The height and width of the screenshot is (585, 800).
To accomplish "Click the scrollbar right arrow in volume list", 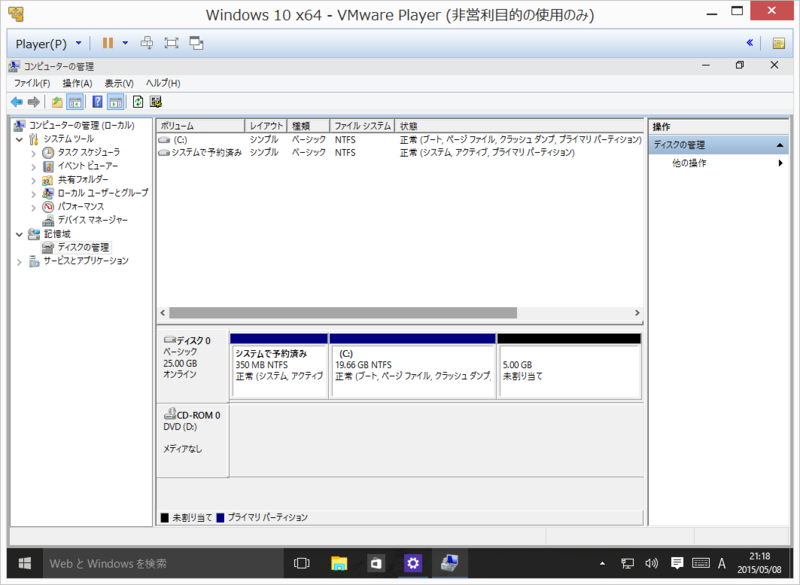I will pyautogui.click(x=637, y=313).
